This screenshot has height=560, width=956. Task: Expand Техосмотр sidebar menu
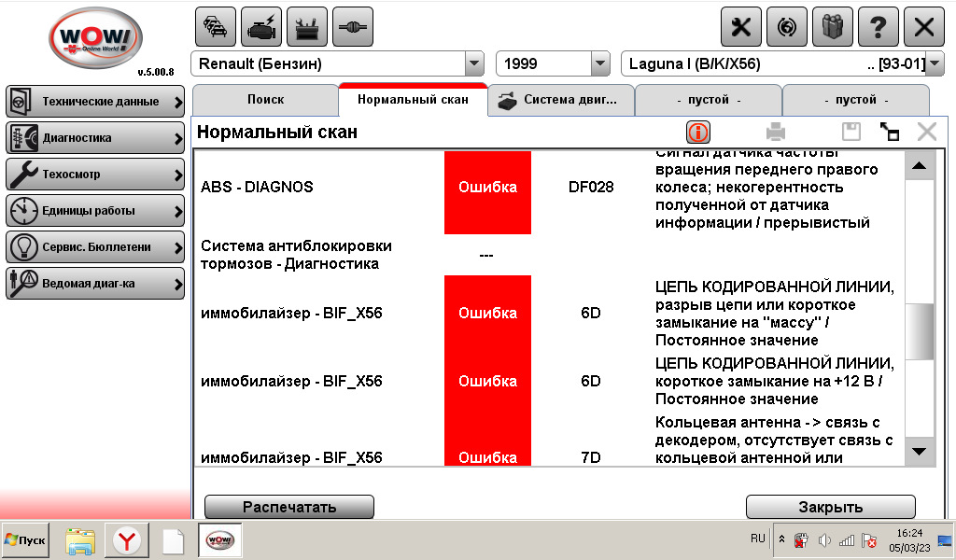pos(95,175)
